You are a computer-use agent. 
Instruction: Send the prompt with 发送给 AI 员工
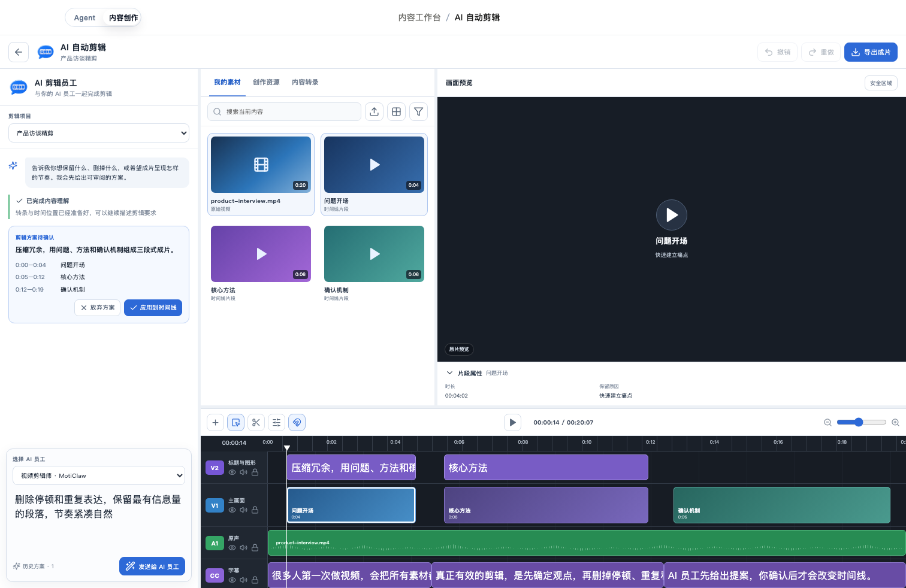pos(152,566)
